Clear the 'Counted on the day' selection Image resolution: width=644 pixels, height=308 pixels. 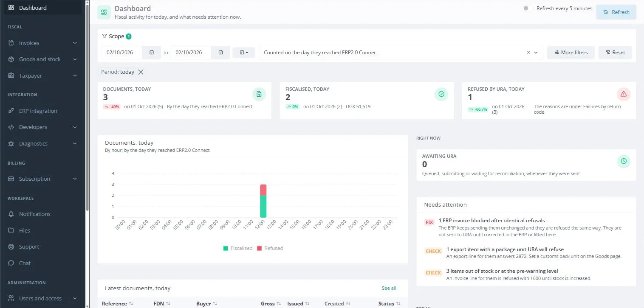tap(528, 53)
